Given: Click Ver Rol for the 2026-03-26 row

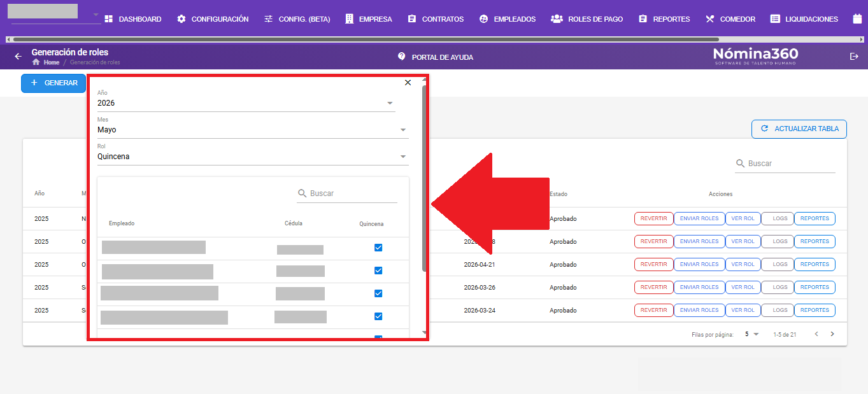Looking at the screenshot, I should [x=743, y=287].
